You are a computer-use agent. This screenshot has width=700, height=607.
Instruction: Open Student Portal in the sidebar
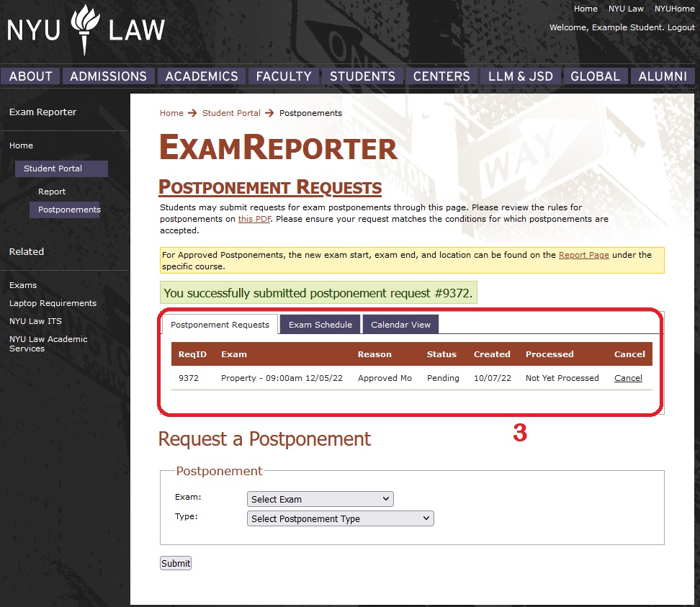point(53,168)
